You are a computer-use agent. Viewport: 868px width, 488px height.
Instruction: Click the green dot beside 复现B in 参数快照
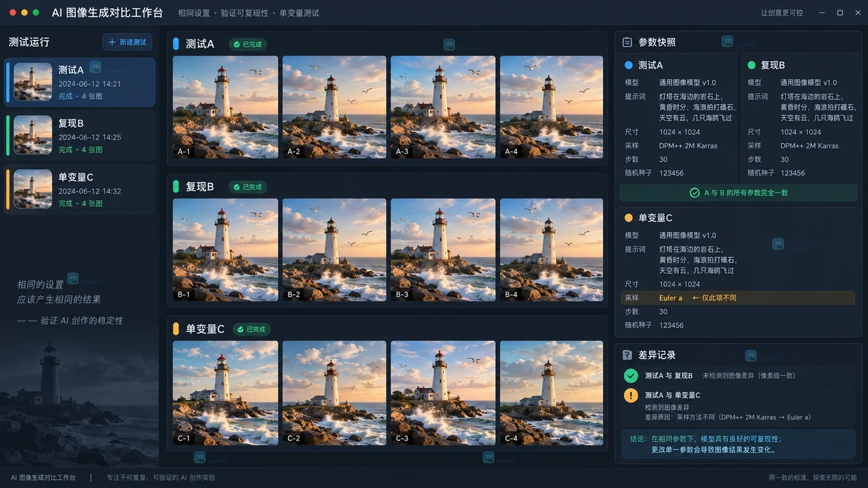point(751,65)
